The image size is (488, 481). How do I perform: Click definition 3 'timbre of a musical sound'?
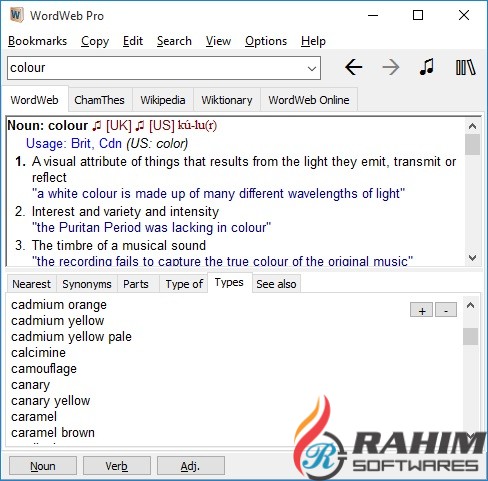coord(119,246)
